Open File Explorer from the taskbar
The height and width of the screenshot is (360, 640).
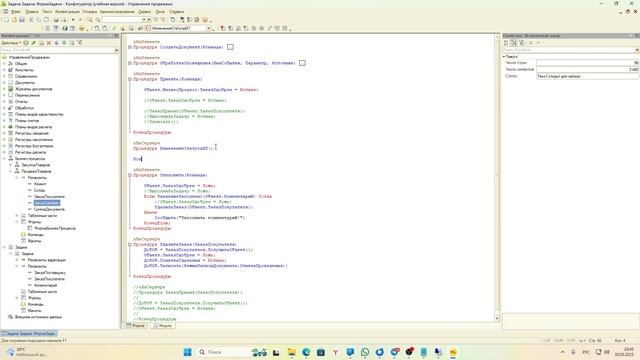point(291,352)
